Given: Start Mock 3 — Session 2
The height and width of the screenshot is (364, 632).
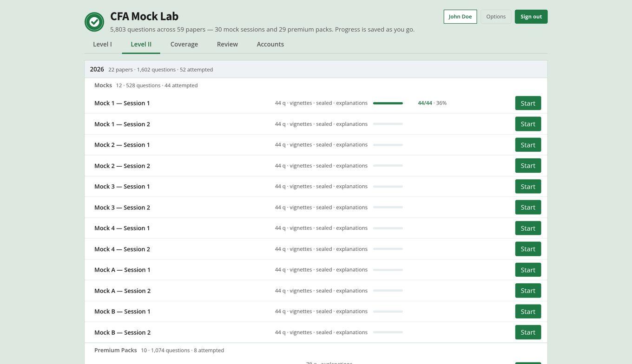Looking at the screenshot, I should 528,208.
